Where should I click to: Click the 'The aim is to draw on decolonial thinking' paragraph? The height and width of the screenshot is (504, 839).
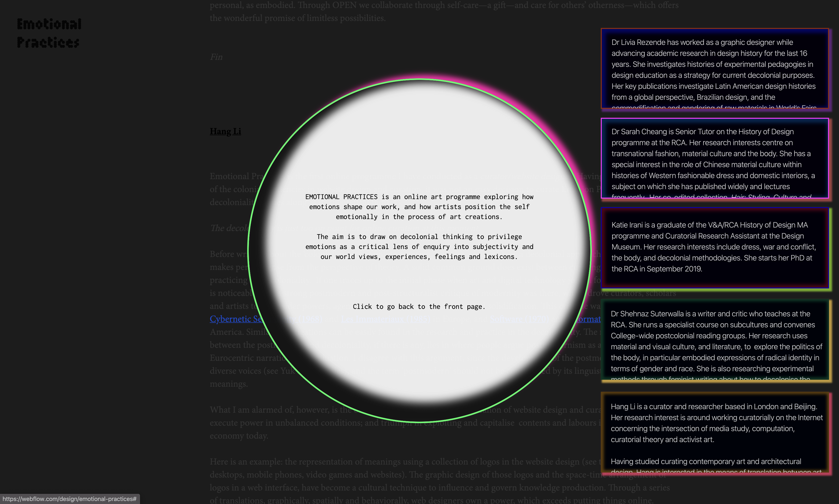coord(419,247)
